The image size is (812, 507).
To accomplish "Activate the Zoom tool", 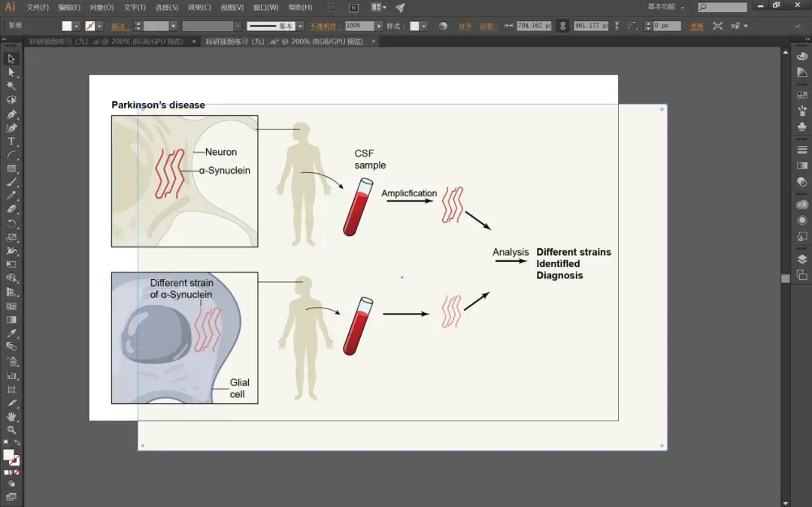I will pyautogui.click(x=11, y=430).
